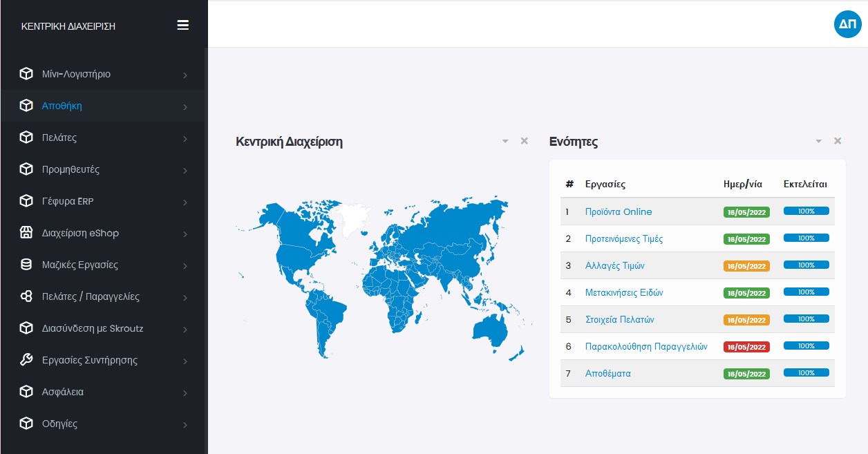This screenshot has width=868, height=454.
Task: Click the box icon beside Γέφυρα ERP
Action: (26, 201)
